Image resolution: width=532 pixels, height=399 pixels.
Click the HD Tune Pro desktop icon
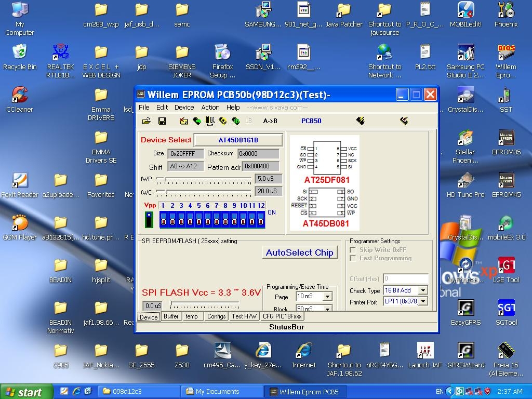click(x=465, y=185)
